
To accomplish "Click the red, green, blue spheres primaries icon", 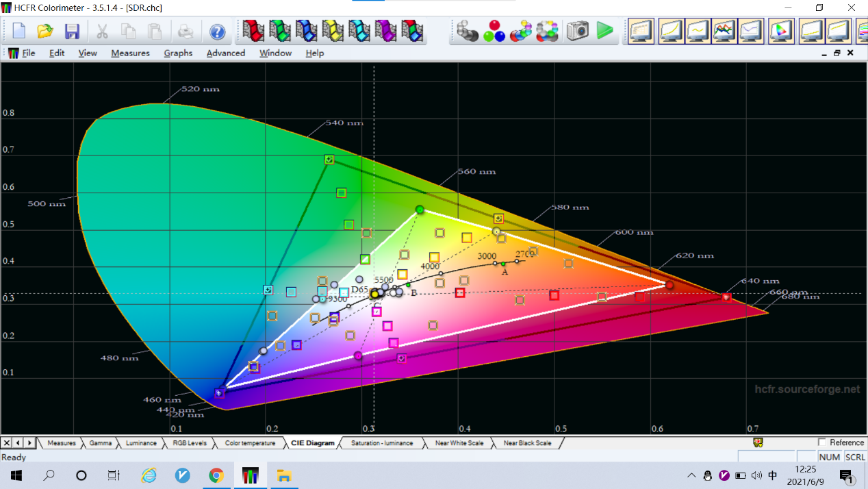I will (494, 31).
